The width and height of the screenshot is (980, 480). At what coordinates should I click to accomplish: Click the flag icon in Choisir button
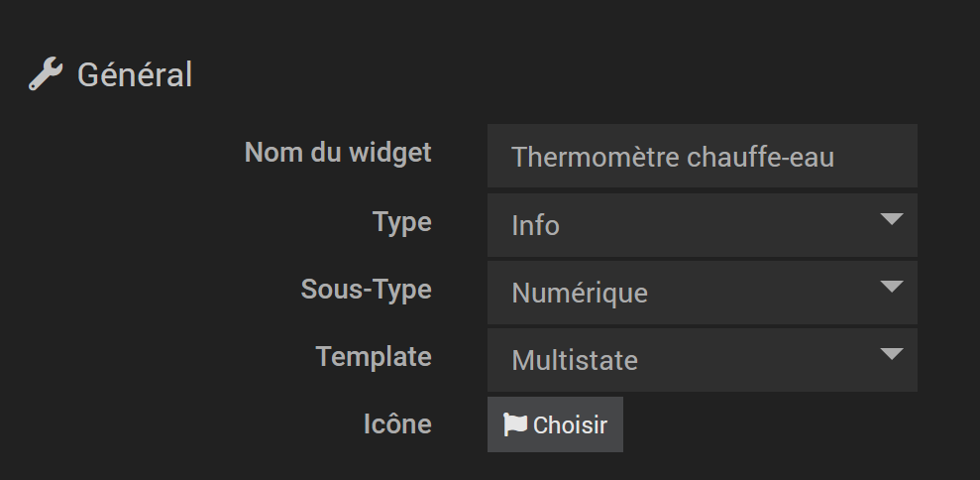pos(515,424)
